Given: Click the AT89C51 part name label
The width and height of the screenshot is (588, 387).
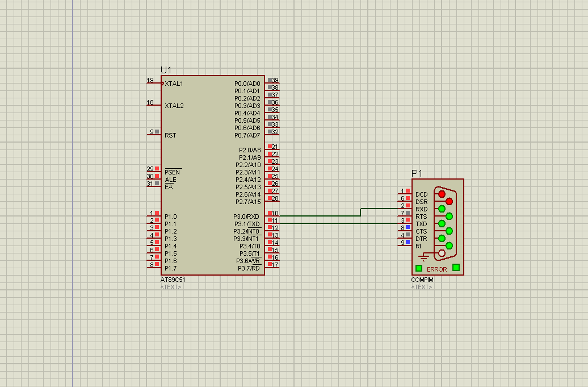Looking at the screenshot, I should (x=173, y=280).
